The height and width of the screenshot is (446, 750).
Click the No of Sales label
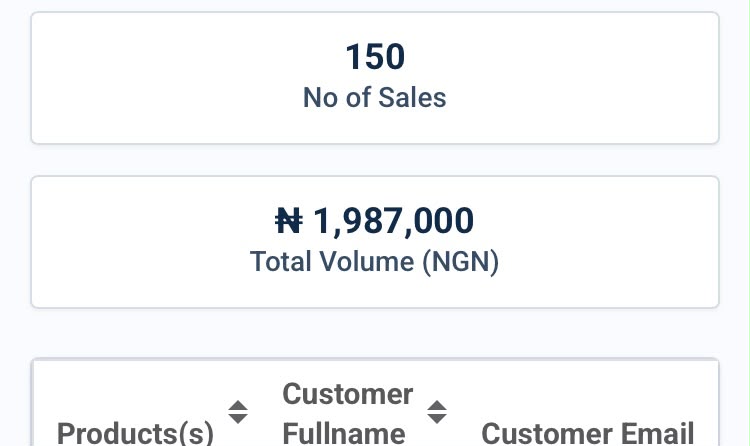tap(375, 98)
